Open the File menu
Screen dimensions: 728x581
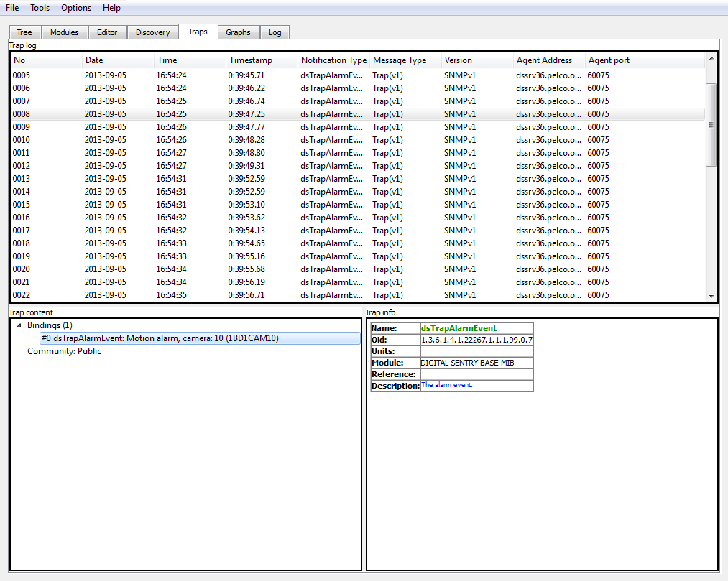(11, 8)
